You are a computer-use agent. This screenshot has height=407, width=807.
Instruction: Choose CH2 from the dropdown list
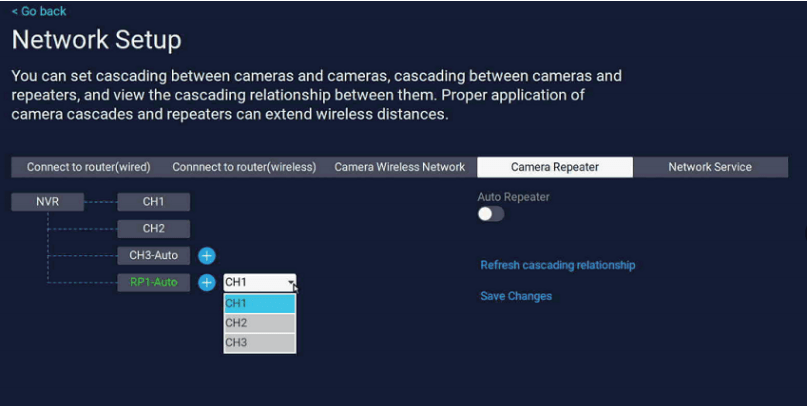(x=259, y=323)
